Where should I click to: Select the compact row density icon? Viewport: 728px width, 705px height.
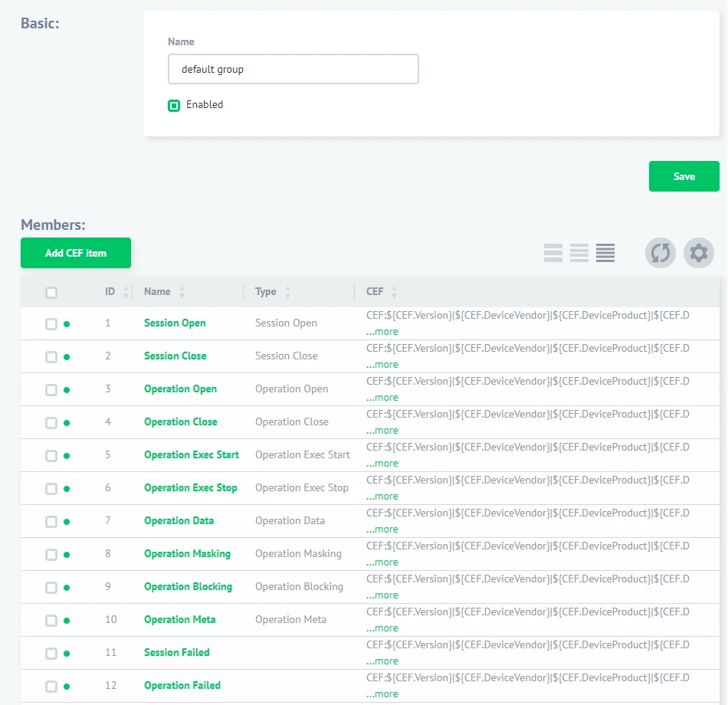tap(605, 253)
